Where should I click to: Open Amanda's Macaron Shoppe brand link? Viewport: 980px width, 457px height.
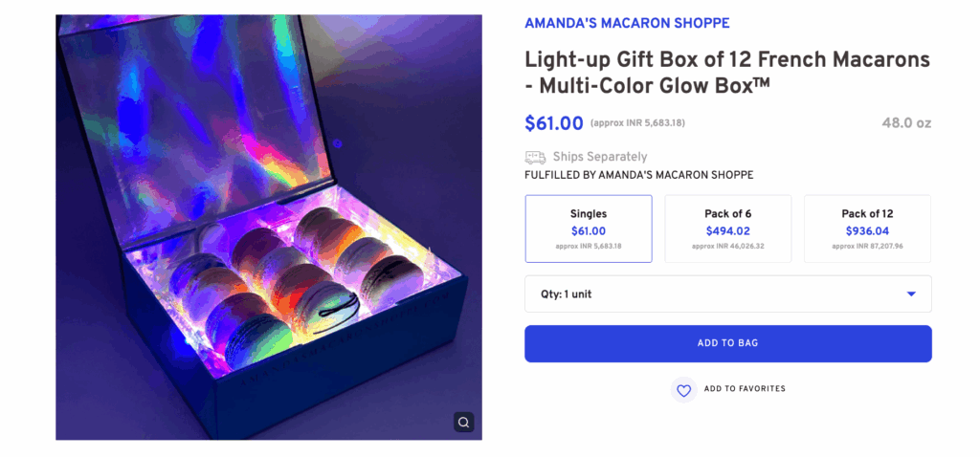click(627, 23)
